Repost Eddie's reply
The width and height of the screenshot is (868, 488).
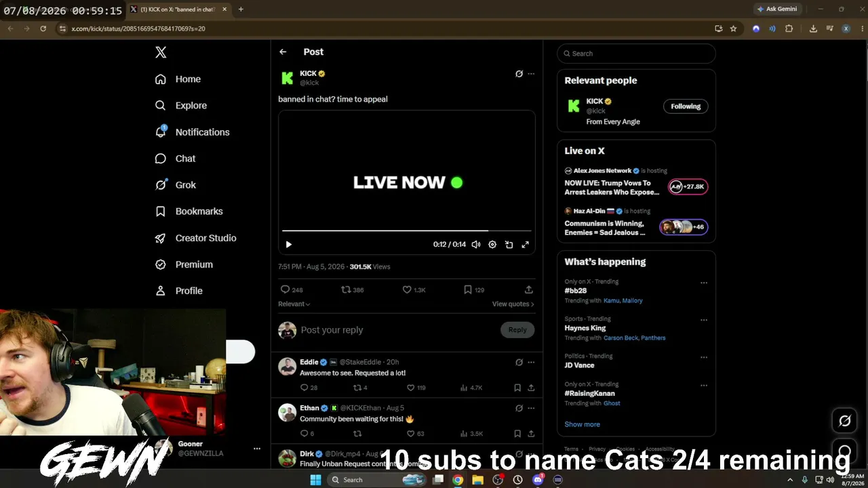click(360, 388)
